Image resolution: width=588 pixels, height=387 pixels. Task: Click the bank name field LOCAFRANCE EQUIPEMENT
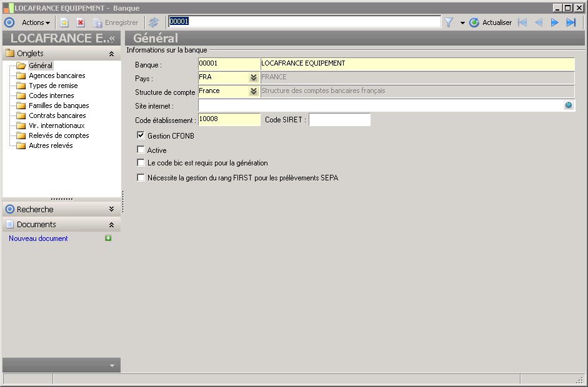(x=417, y=64)
